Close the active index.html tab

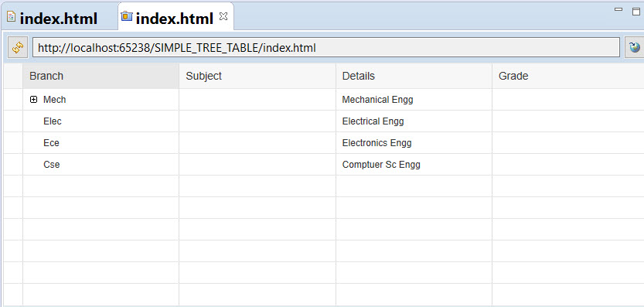click(223, 16)
